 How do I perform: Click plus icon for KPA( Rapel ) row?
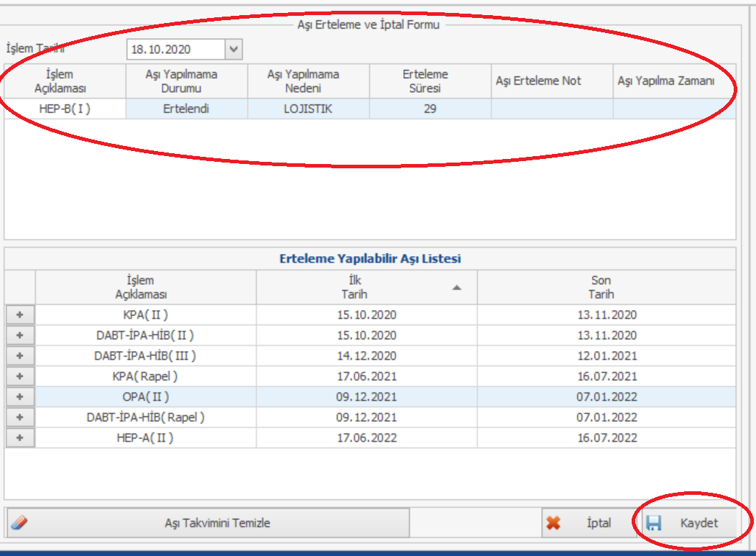pos(20,376)
